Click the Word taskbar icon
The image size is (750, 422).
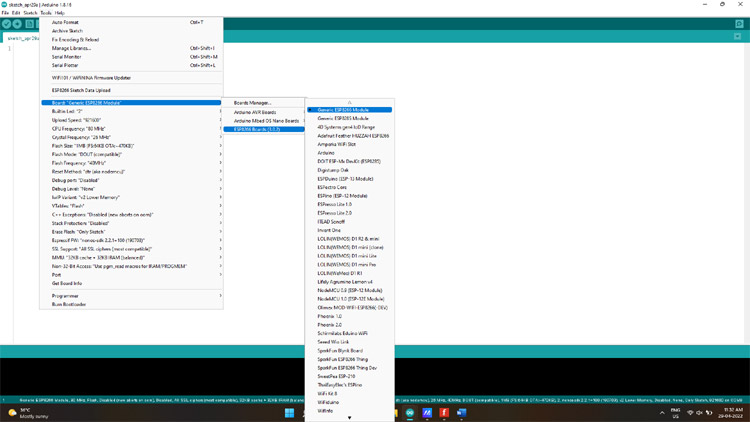point(461,413)
